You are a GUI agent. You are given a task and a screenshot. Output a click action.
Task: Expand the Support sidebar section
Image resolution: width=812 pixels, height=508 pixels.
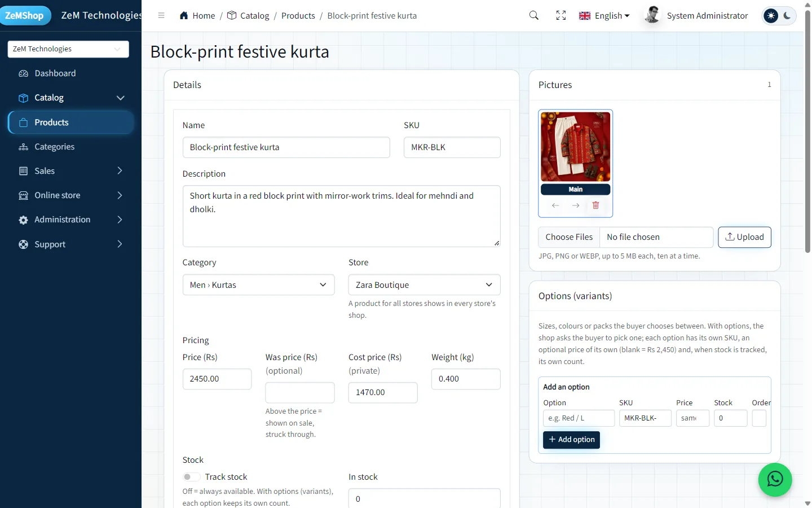[71, 244]
